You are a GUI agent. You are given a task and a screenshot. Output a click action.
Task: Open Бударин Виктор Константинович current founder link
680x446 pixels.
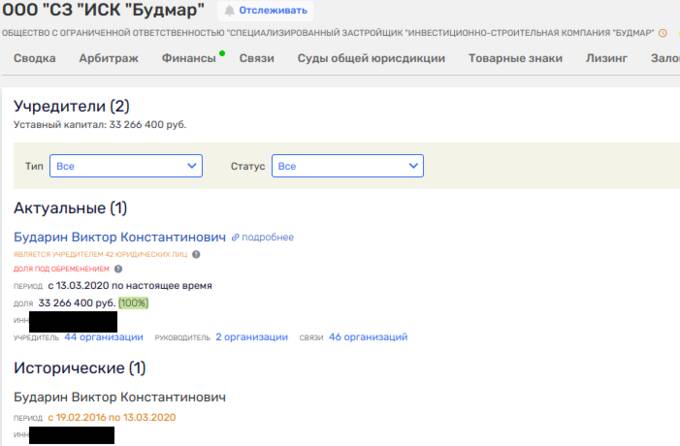coord(120,237)
